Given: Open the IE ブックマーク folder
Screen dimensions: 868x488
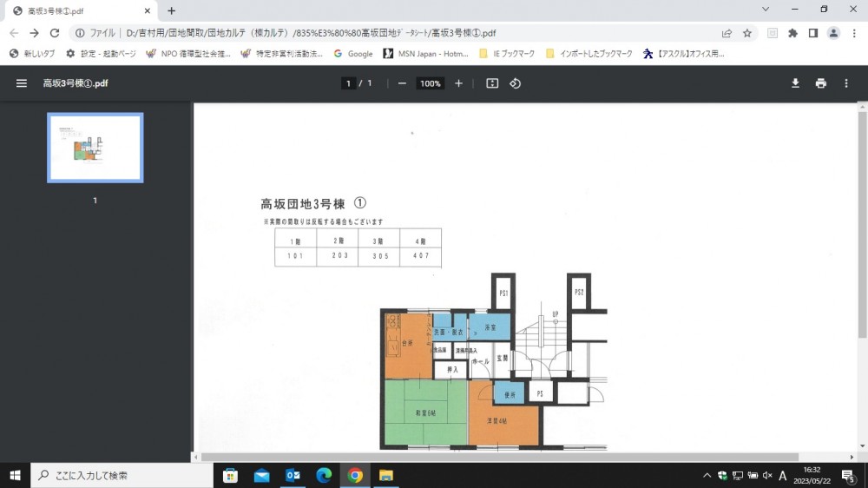Looking at the screenshot, I should (508, 54).
